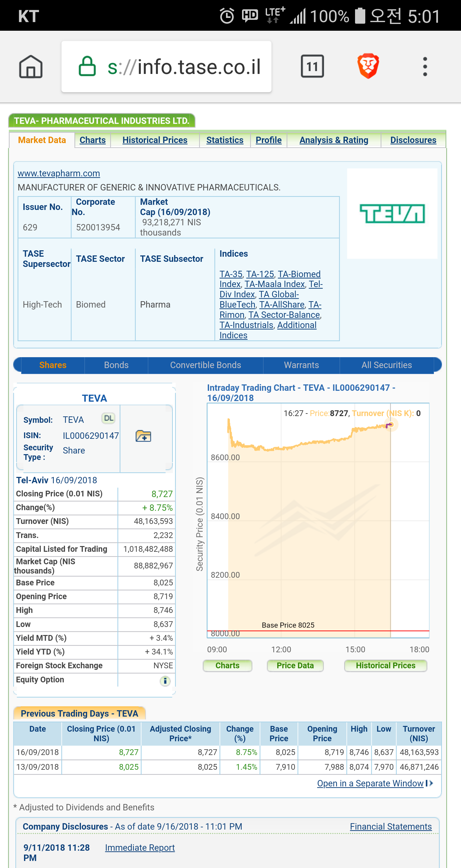Open the www.tevapharm.com link
The image size is (461, 868).
[59, 173]
